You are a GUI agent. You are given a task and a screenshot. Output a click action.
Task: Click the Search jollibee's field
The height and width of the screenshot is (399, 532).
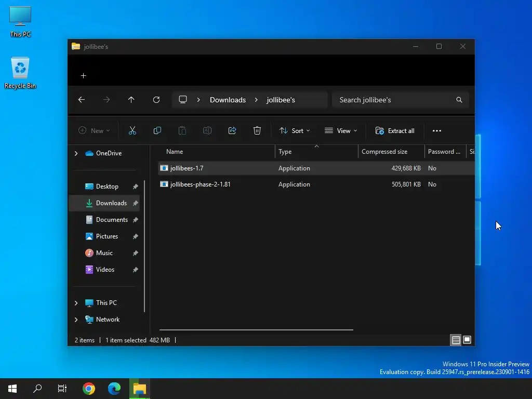[401, 100]
